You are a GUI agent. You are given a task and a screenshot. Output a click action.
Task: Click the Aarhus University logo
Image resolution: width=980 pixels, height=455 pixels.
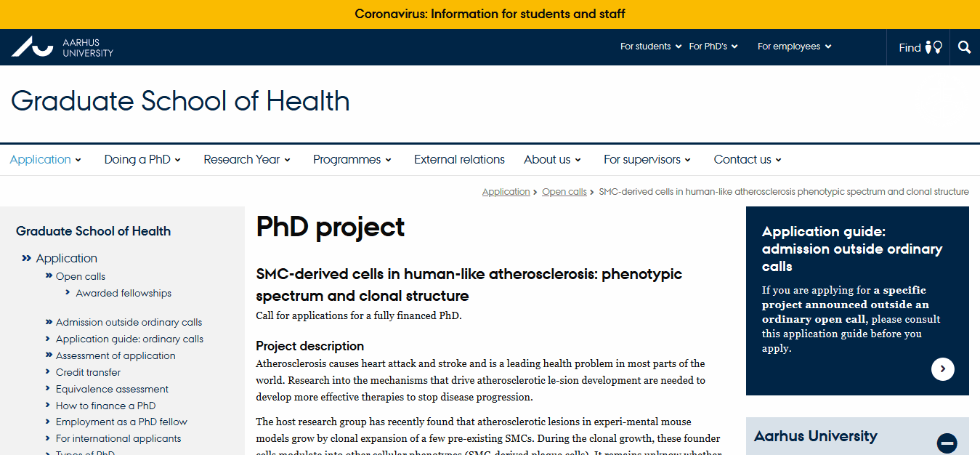coord(62,47)
